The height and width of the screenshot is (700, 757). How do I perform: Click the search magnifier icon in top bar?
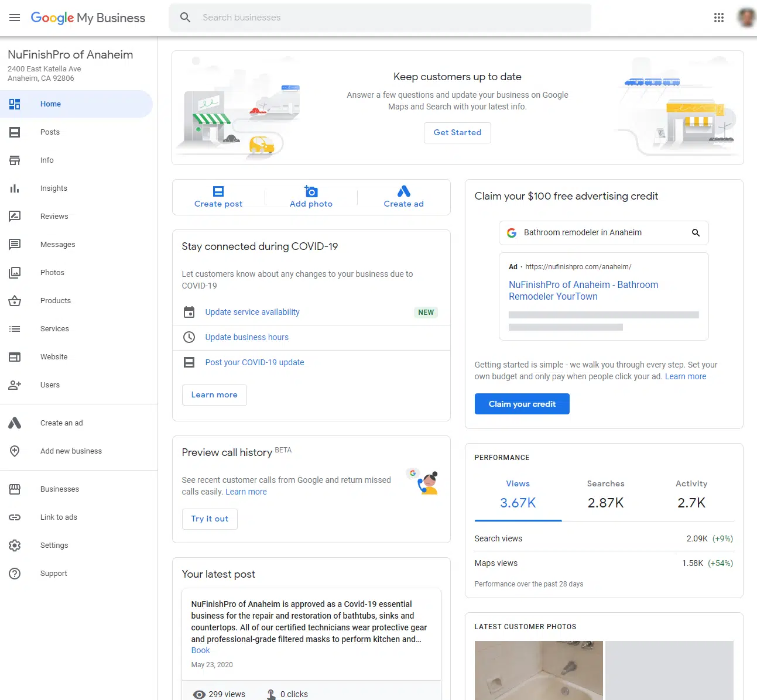(x=185, y=18)
